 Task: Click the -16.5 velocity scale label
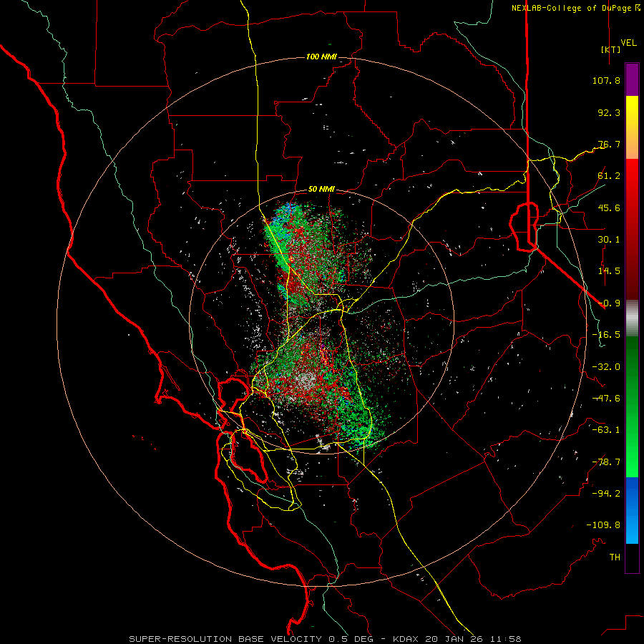(606, 335)
